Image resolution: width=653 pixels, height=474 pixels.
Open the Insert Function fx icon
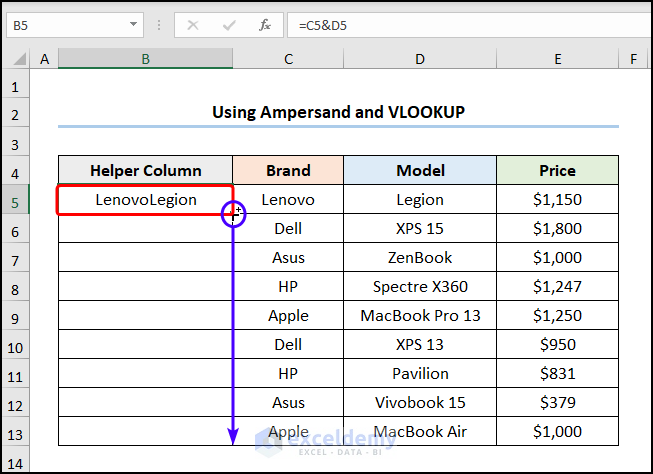click(265, 25)
